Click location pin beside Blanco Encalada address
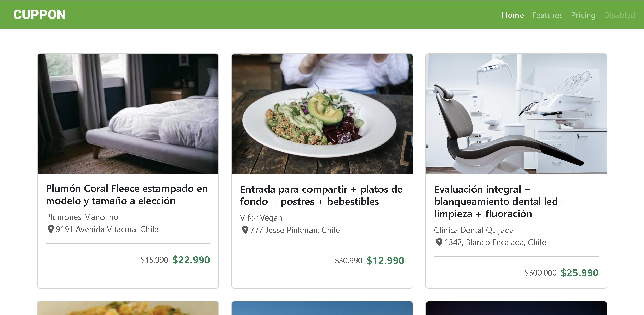The width and height of the screenshot is (644, 315). (439, 242)
